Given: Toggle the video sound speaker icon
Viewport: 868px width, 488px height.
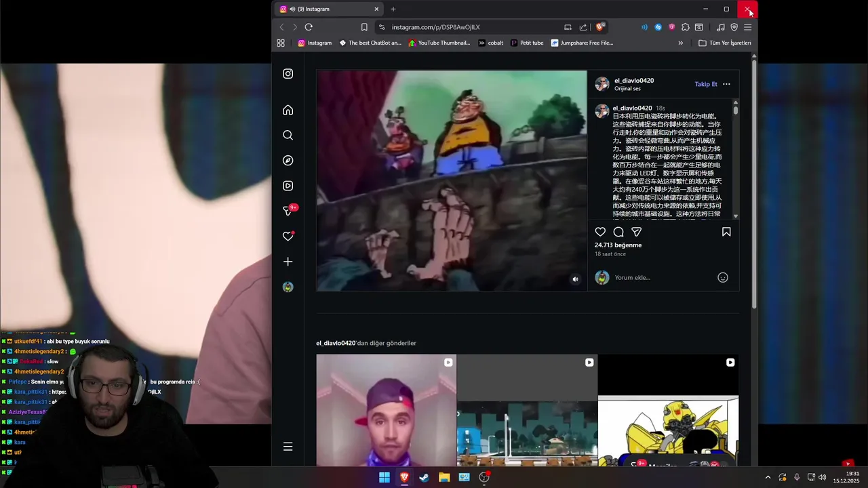Looking at the screenshot, I should [575, 279].
